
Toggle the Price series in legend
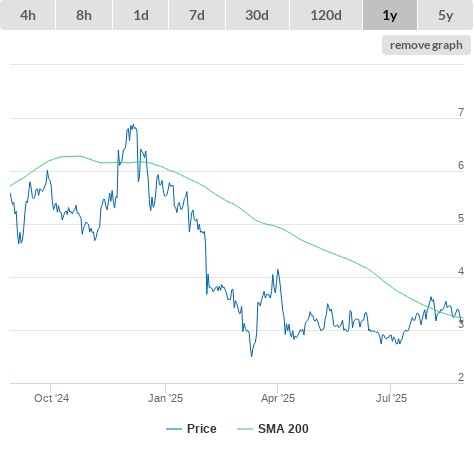tap(202, 429)
